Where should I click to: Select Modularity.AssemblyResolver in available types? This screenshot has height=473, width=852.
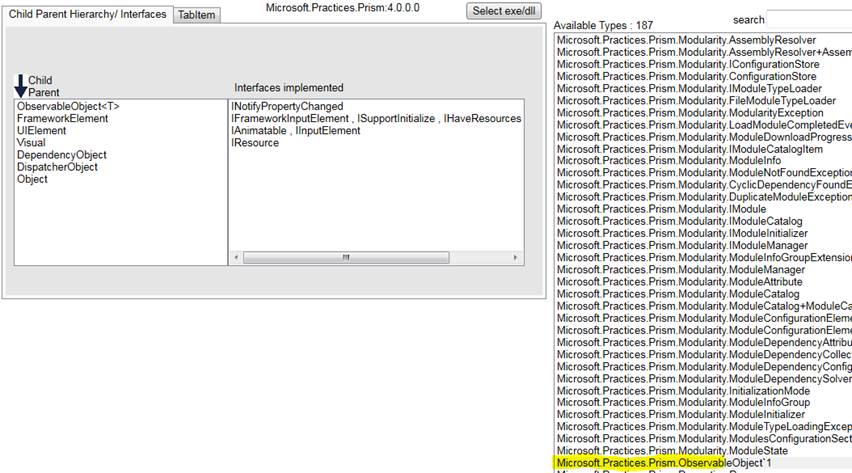tap(686, 40)
